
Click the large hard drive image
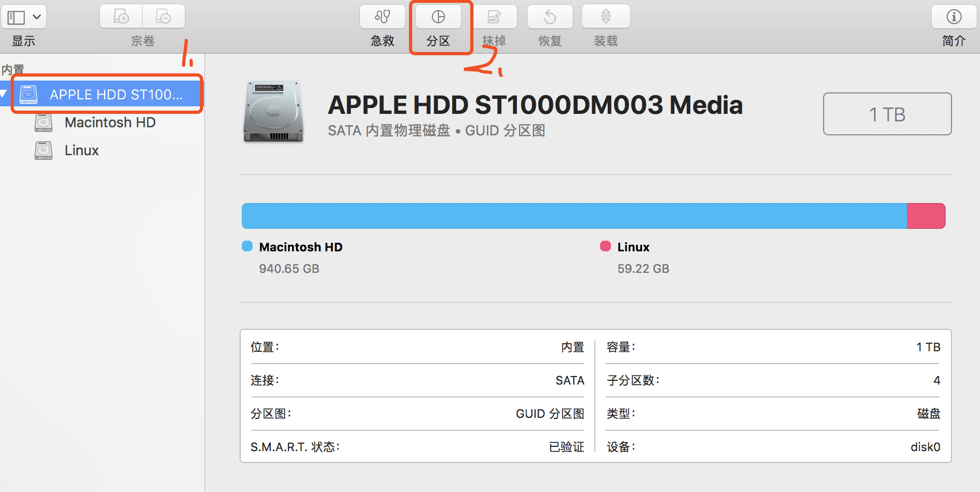coord(273,112)
